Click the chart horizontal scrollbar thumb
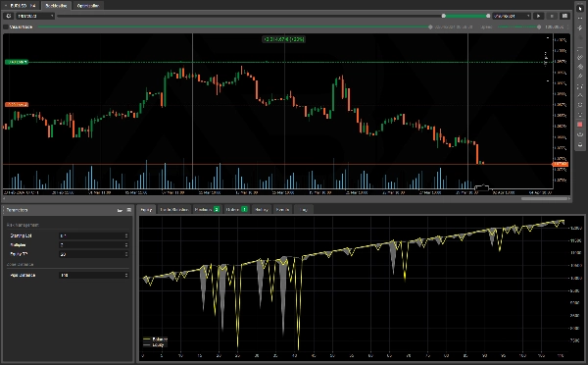 click(x=545, y=198)
